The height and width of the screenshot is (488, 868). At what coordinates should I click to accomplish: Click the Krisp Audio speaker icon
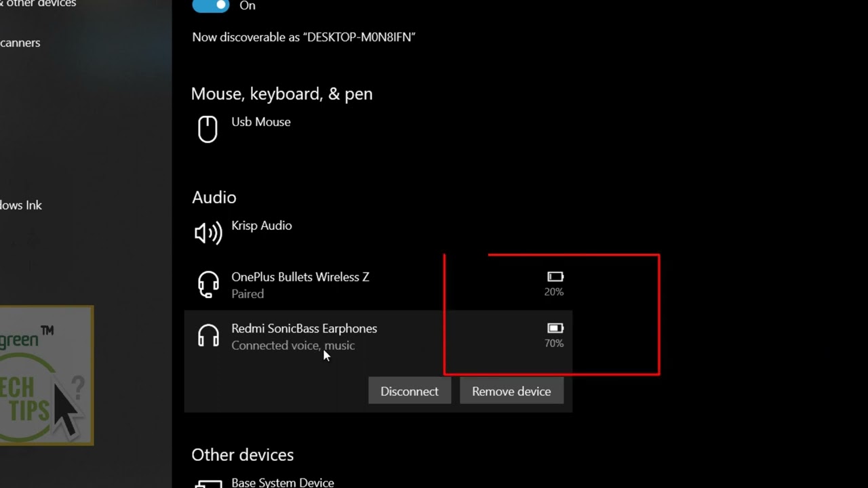[x=208, y=232]
